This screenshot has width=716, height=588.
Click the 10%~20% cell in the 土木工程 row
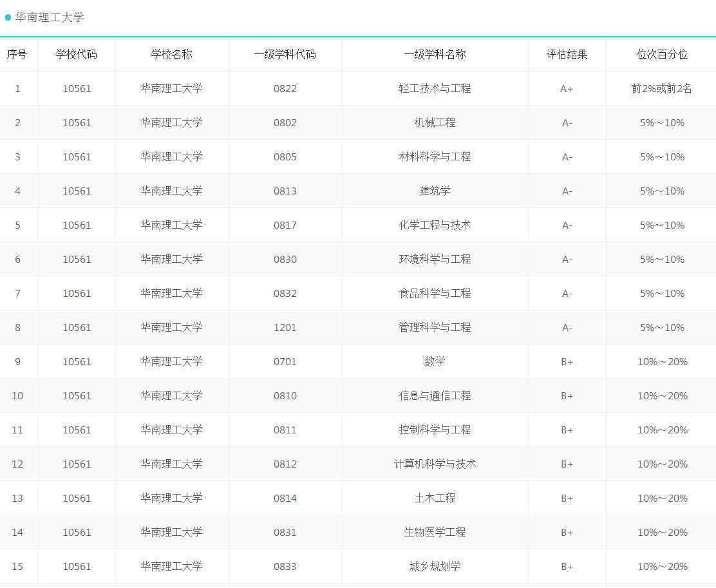[662, 498]
